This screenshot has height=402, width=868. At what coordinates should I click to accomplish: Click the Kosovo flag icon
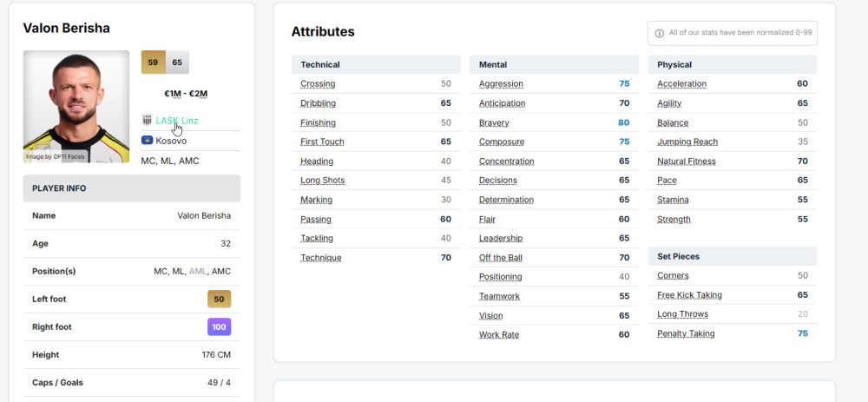[147, 140]
